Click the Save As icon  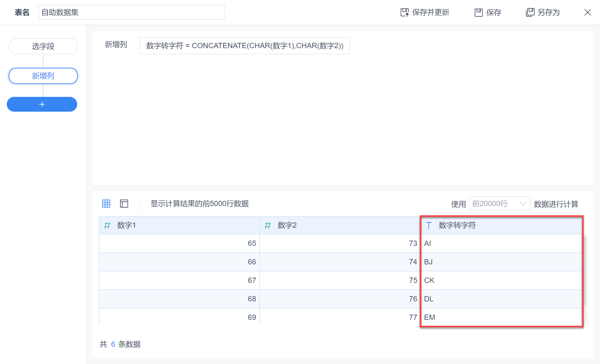(x=530, y=12)
